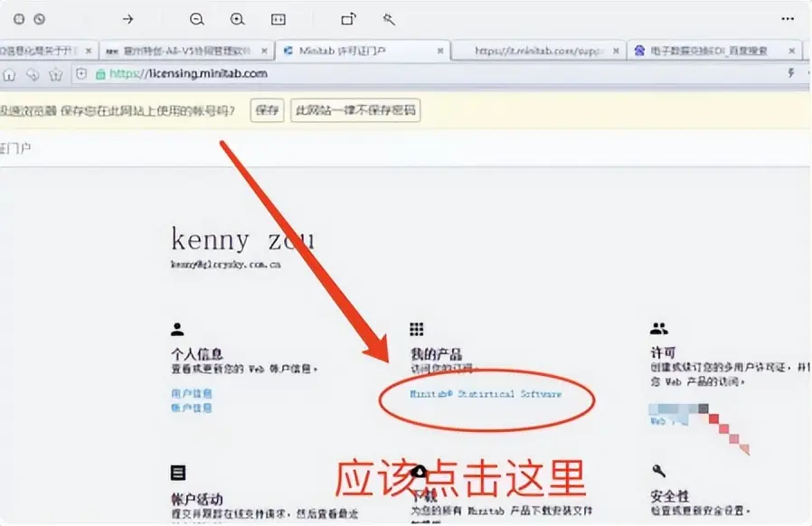Viewport: 812px width, 526px height.
Task: Open the 用户信息 link
Action: click(x=191, y=393)
